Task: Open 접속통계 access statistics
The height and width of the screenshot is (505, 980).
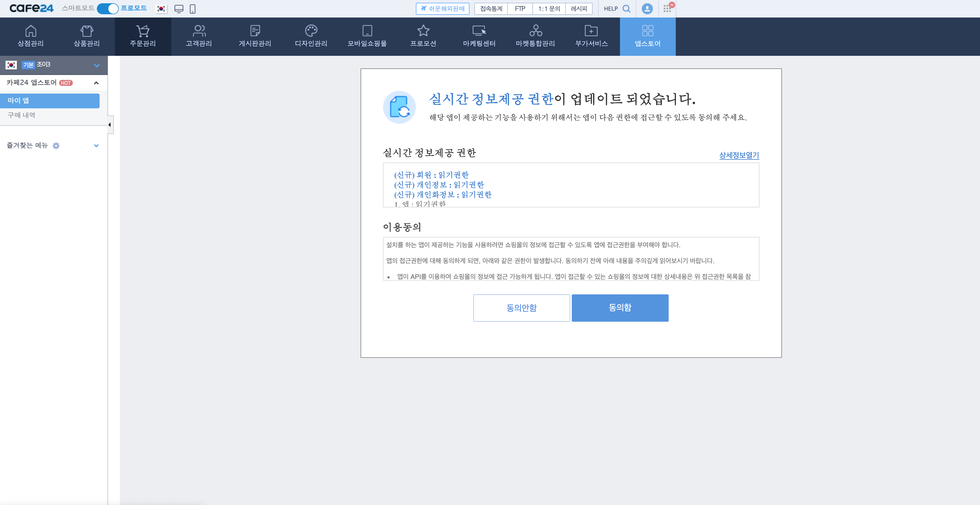Action: (x=491, y=9)
